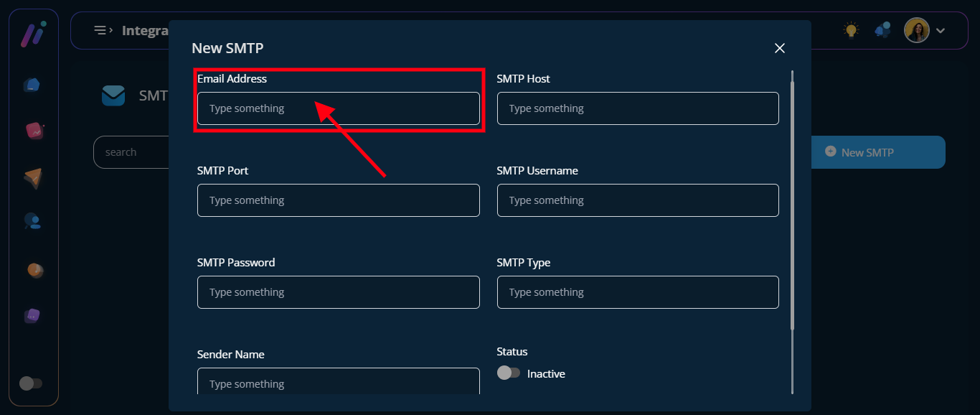Click the orange paper plane sidebar icon
980x415 pixels.
tap(33, 178)
